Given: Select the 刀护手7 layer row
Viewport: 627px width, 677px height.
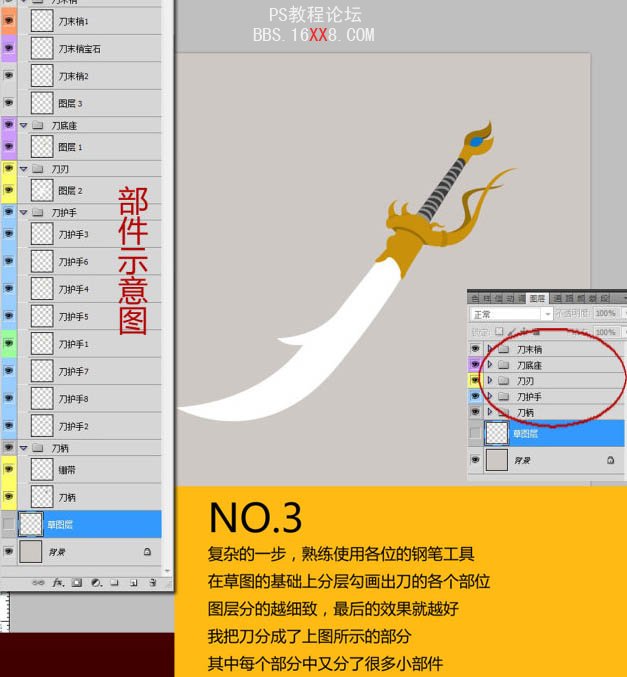Looking at the screenshot, I should click(x=89, y=371).
